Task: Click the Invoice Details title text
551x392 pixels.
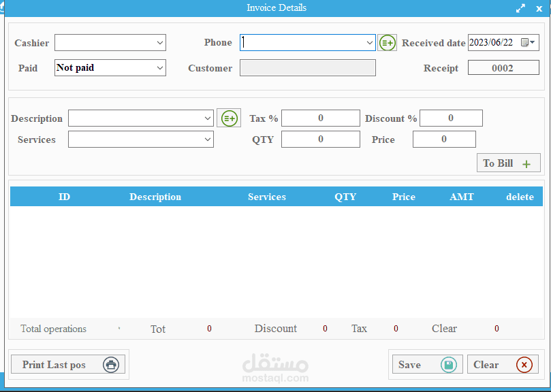Action: pos(277,7)
